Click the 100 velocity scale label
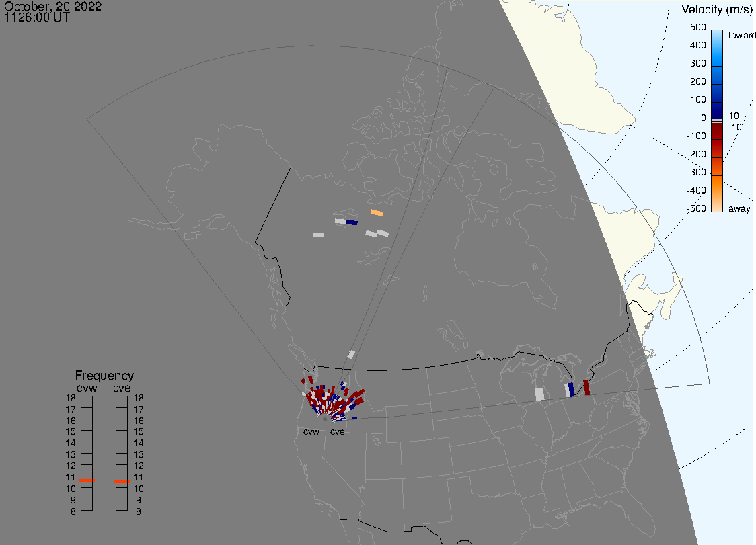 coord(697,99)
